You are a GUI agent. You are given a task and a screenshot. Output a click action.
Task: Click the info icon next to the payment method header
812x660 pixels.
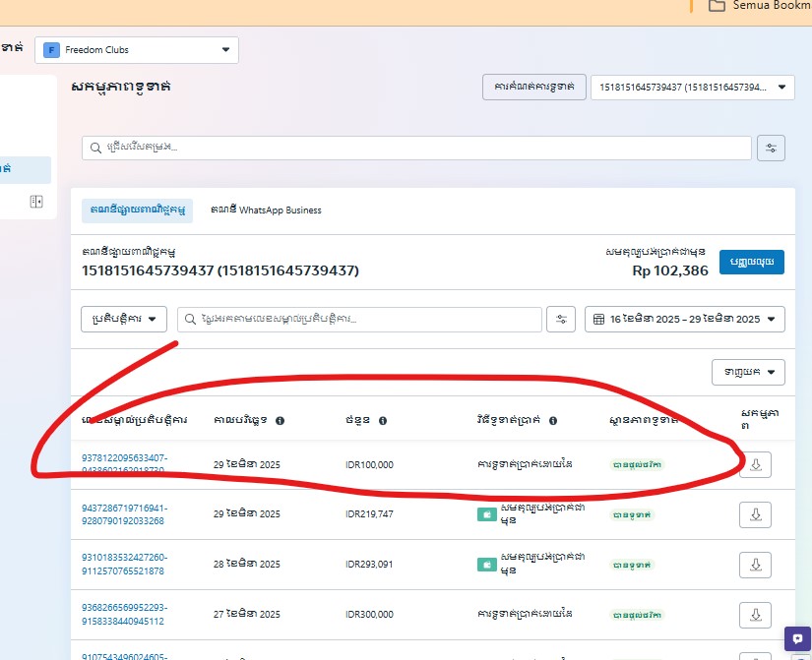click(553, 420)
